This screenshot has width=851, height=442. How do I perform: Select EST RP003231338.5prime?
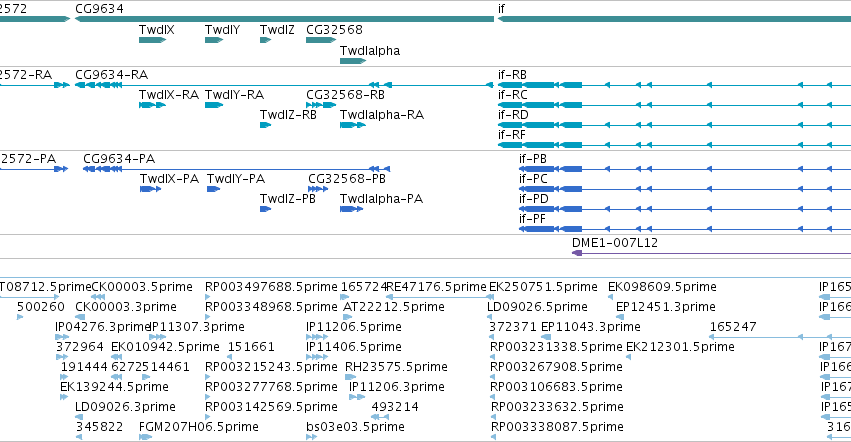click(556, 347)
